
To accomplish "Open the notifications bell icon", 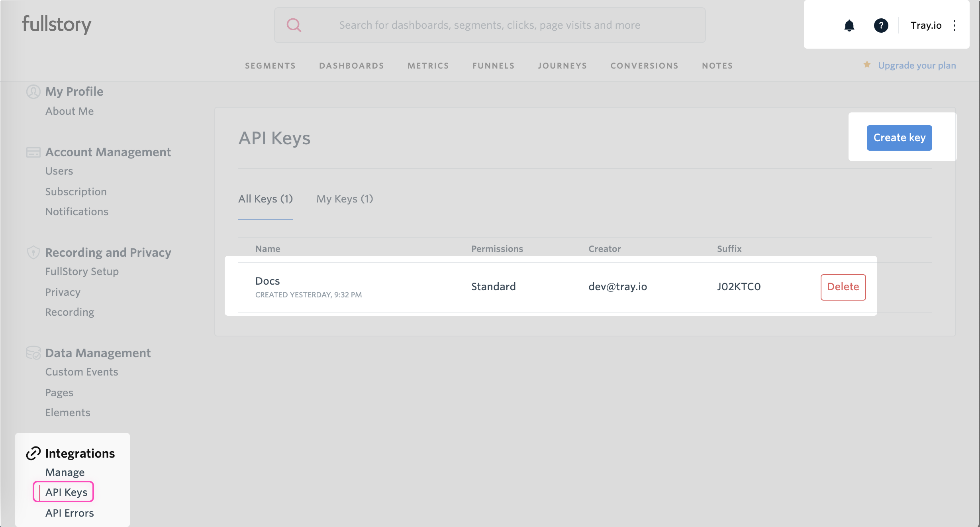I will pos(850,25).
